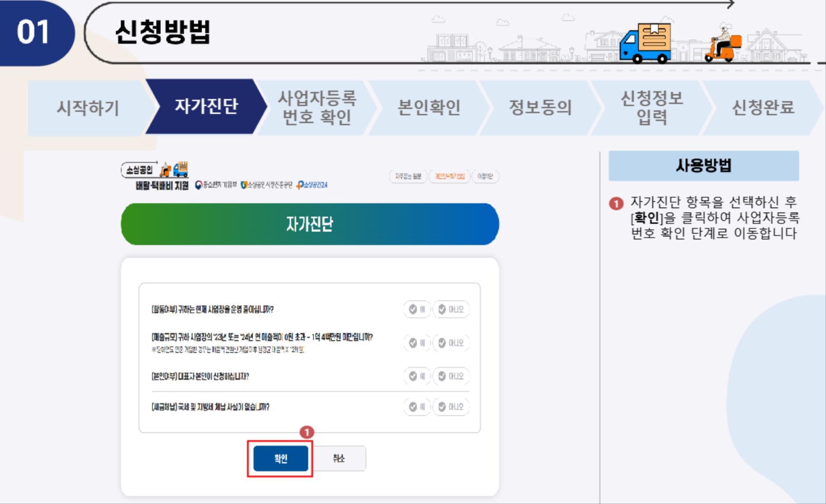
Task: Go to the 신청완료 step
Action: tap(763, 108)
